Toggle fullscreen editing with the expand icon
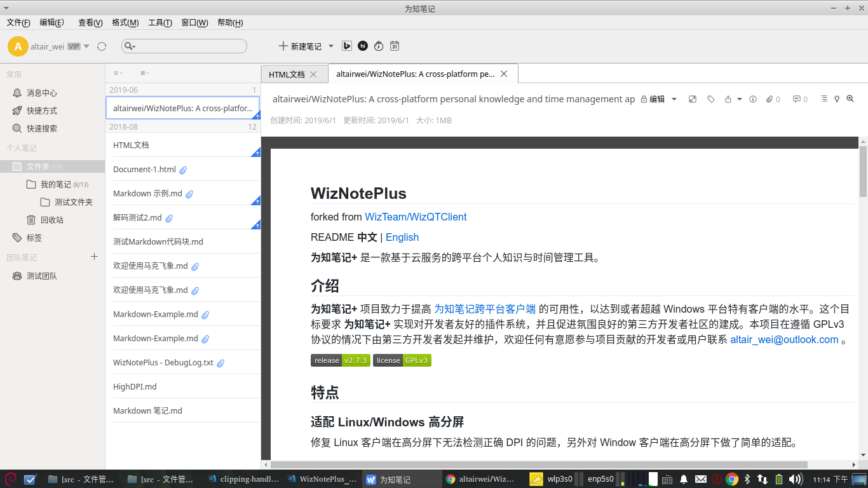Image resolution: width=868 pixels, height=488 pixels. [x=692, y=99]
